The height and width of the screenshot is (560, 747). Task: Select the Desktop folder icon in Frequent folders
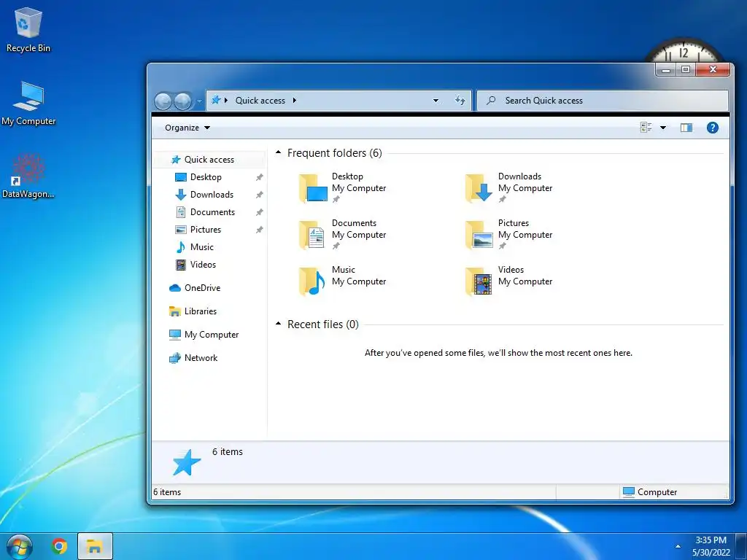pos(314,187)
